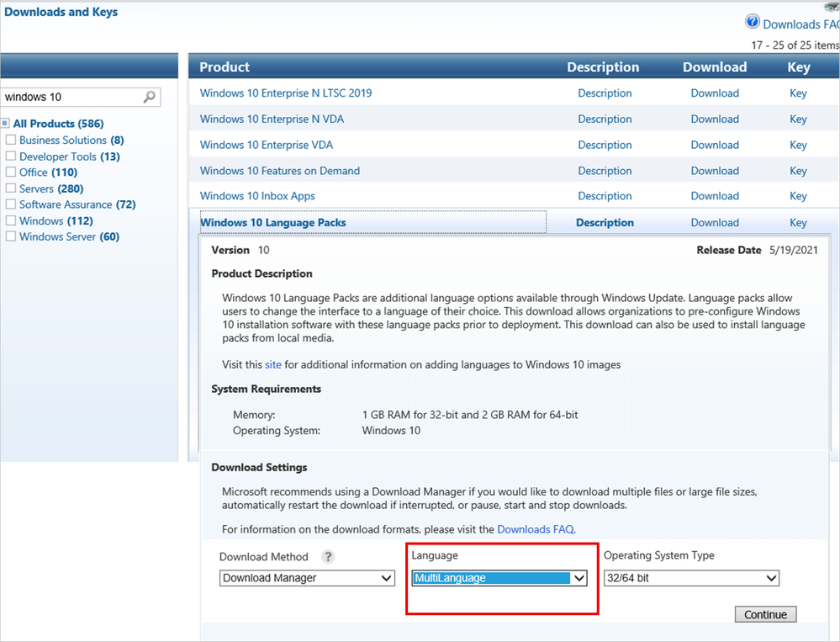Click Download for Inbox Apps
The height and width of the screenshot is (642, 840).
[x=715, y=196]
